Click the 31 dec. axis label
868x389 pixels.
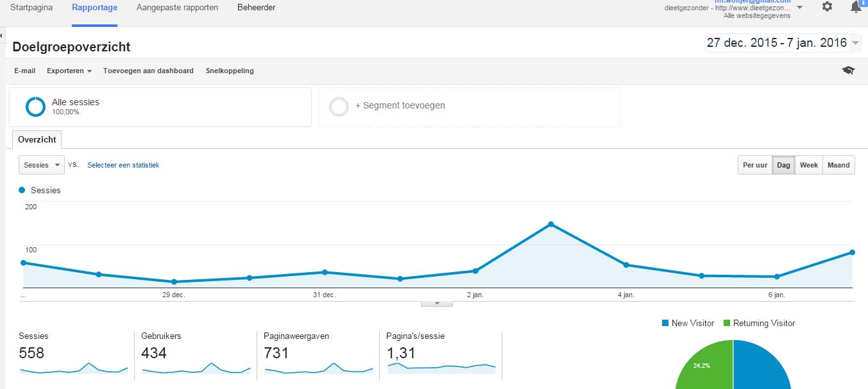click(324, 295)
